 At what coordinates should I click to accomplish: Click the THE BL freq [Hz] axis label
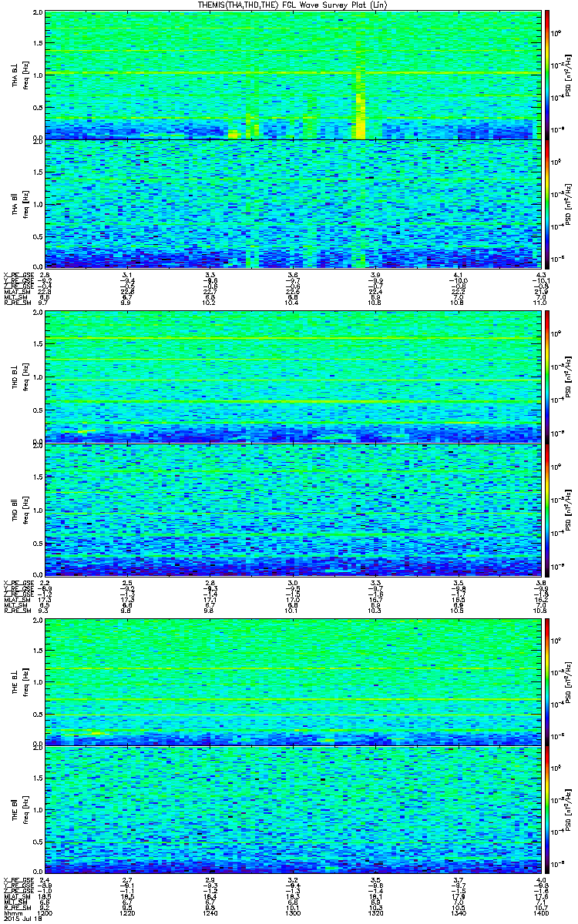coord(25,681)
